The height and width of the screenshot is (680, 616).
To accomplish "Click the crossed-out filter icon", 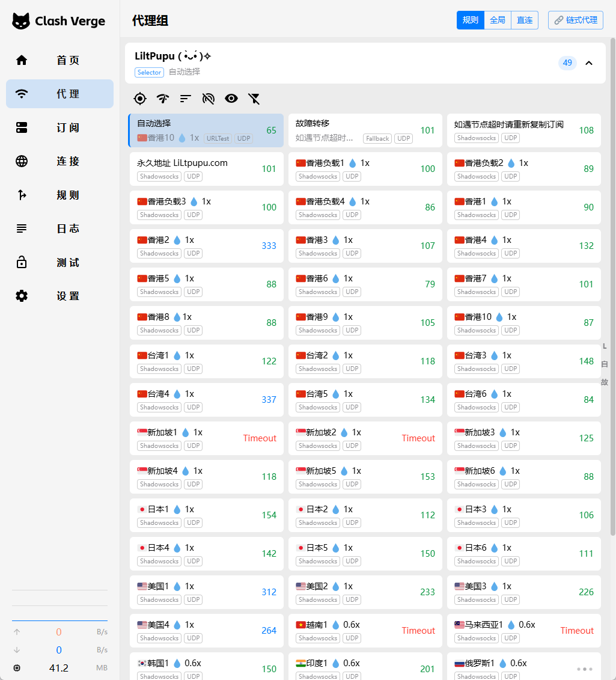I will pyautogui.click(x=254, y=99).
